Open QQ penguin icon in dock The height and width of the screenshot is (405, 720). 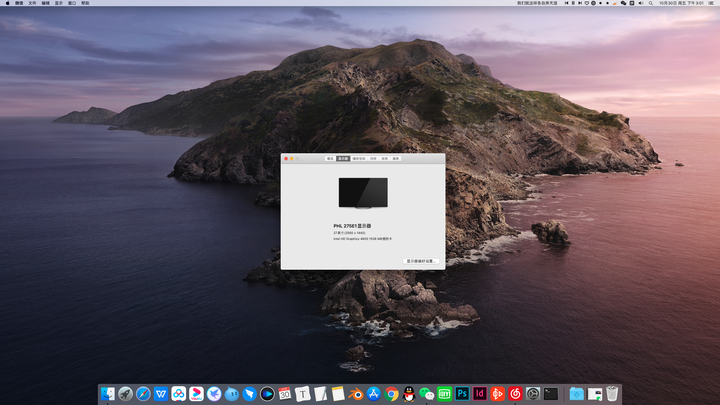pyautogui.click(x=409, y=394)
